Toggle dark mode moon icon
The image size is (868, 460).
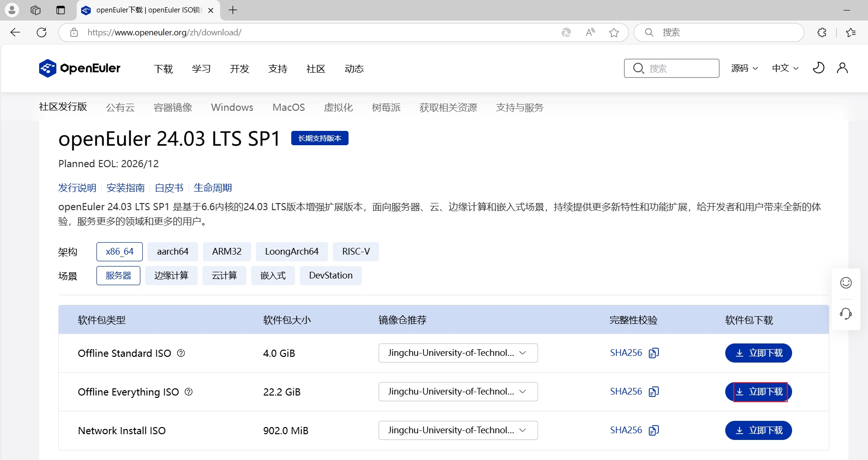coord(818,68)
